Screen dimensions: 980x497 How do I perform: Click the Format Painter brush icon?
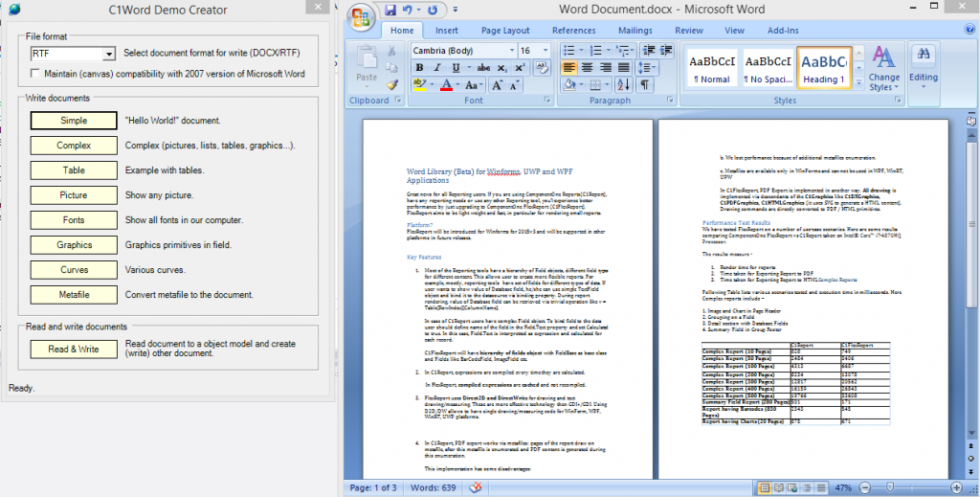point(391,85)
